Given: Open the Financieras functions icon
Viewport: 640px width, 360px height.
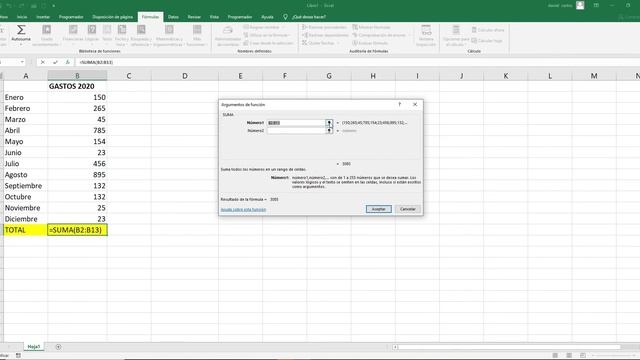Looking at the screenshot, I should [73, 29].
